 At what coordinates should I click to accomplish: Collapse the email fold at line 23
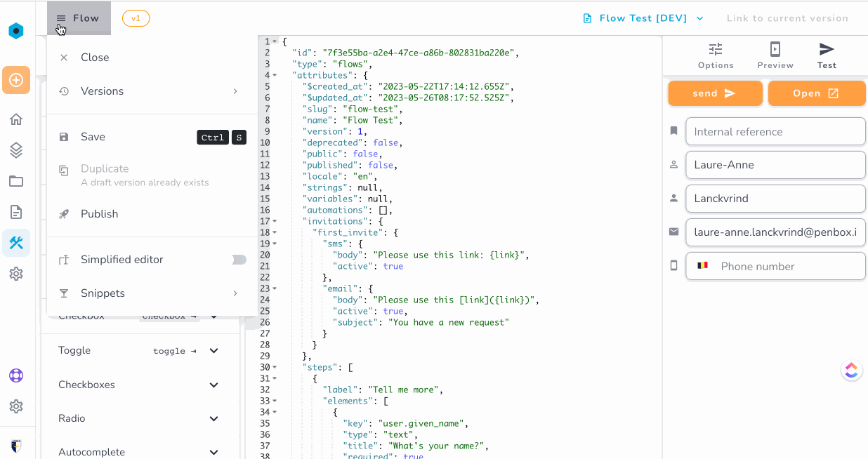pyautogui.click(x=275, y=288)
